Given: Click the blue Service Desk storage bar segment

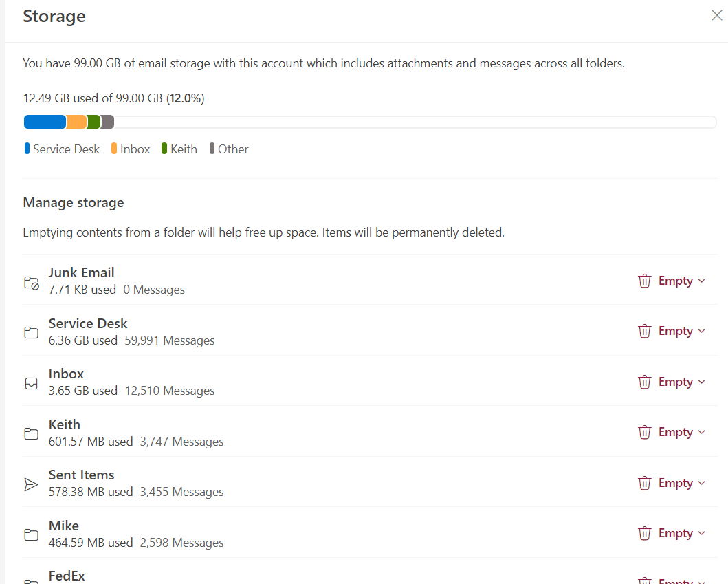Looking at the screenshot, I should click(x=45, y=122).
